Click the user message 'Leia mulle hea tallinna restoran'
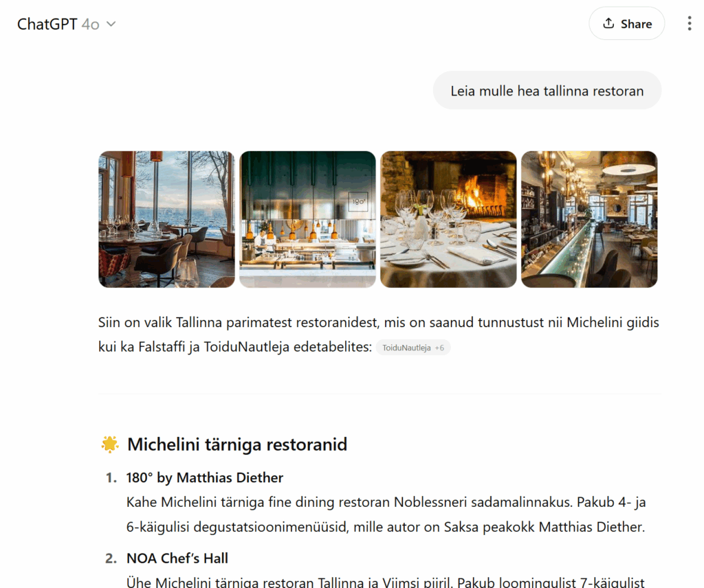This screenshot has width=704, height=588. pyautogui.click(x=547, y=90)
